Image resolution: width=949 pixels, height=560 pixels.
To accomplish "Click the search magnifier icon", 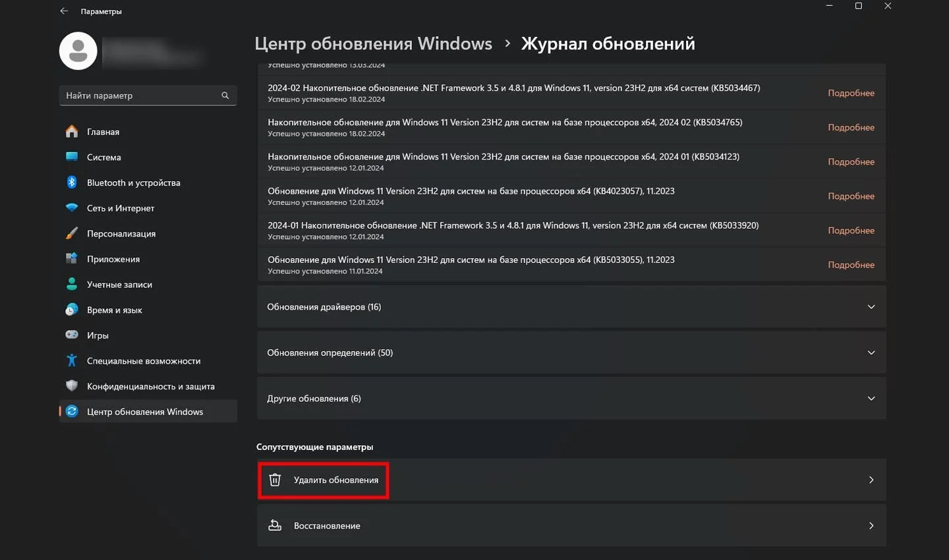I will (x=225, y=96).
